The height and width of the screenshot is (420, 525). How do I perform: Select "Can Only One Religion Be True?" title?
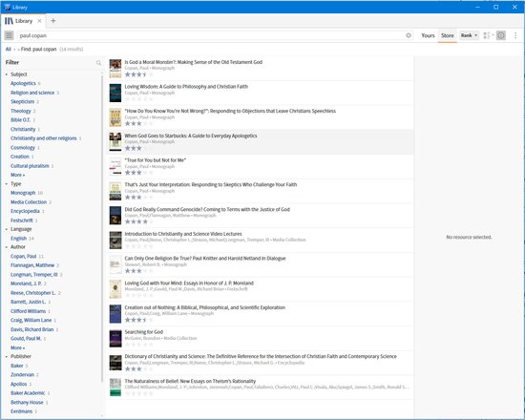coord(205,259)
